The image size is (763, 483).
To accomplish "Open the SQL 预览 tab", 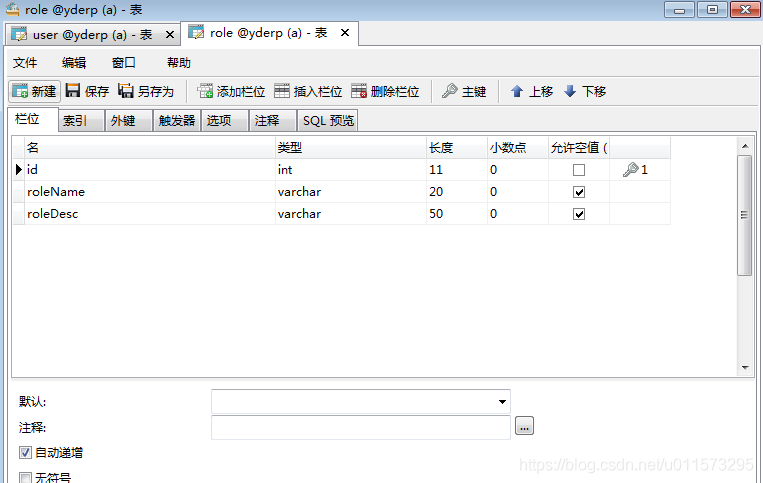I will 328,121.
